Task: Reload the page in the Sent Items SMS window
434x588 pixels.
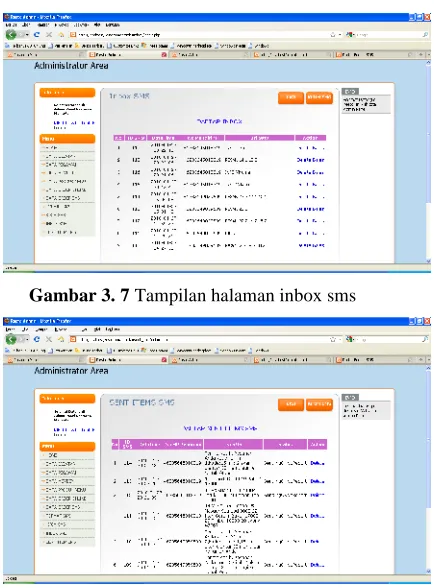Action: 37,339
